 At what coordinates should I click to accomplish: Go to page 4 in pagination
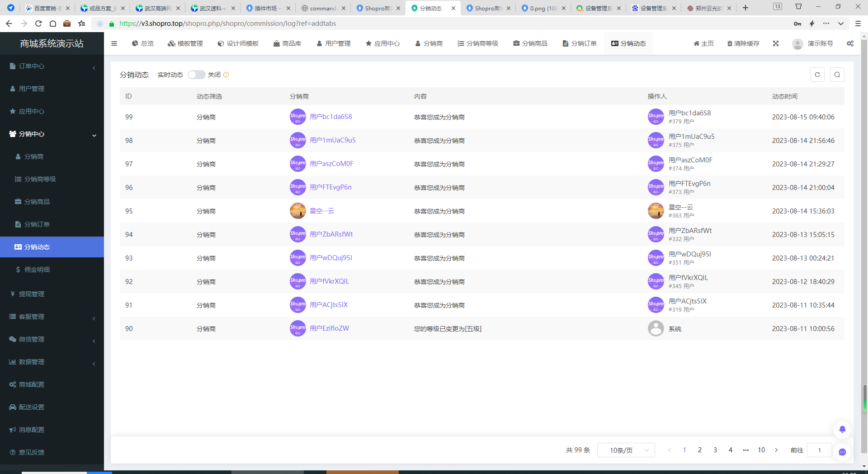coord(731,450)
